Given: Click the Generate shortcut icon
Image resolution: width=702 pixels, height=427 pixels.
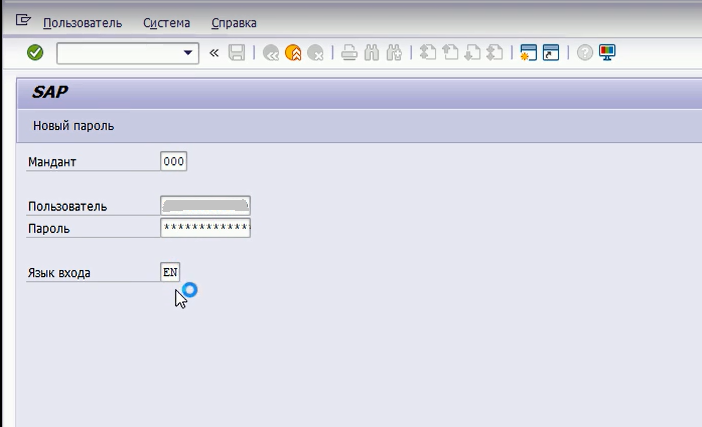Looking at the screenshot, I should point(551,53).
